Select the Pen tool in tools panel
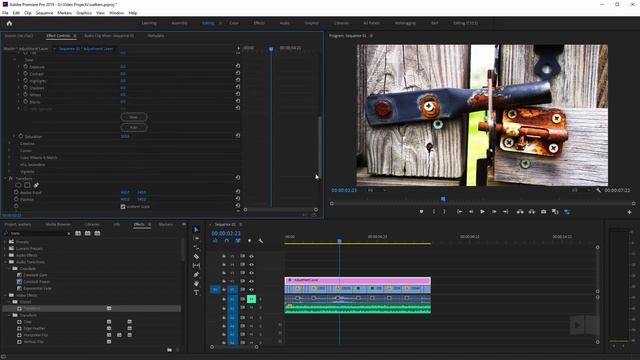 (x=196, y=275)
